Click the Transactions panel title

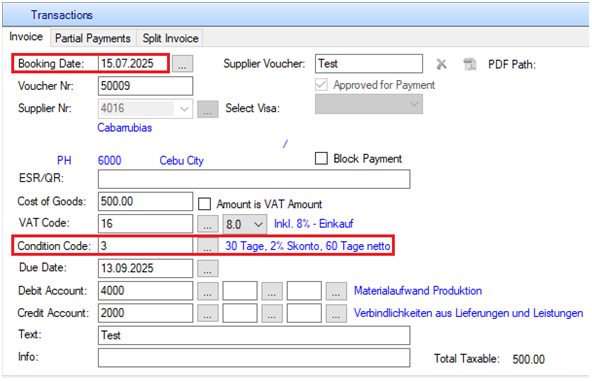(x=62, y=15)
